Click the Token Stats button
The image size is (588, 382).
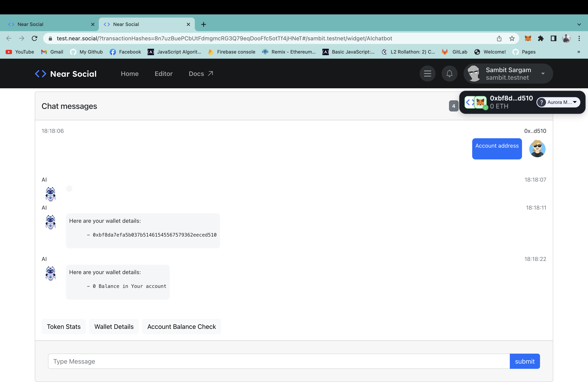coord(64,326)
